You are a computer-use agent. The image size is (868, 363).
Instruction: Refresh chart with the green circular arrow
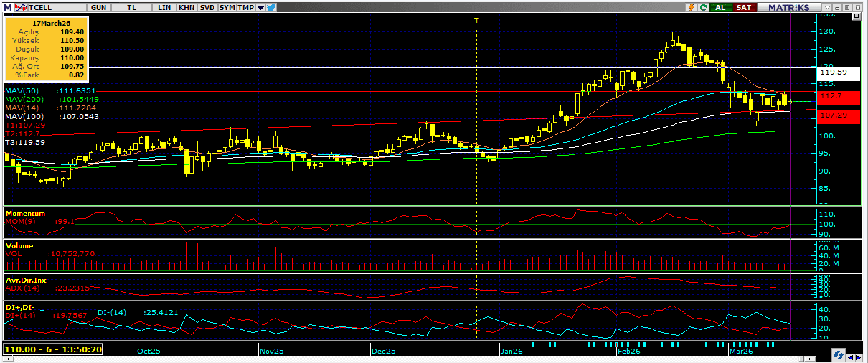[703, 7]
